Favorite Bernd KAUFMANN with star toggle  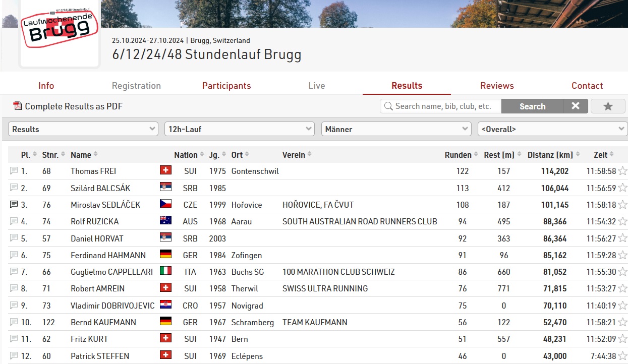(622, 322)
